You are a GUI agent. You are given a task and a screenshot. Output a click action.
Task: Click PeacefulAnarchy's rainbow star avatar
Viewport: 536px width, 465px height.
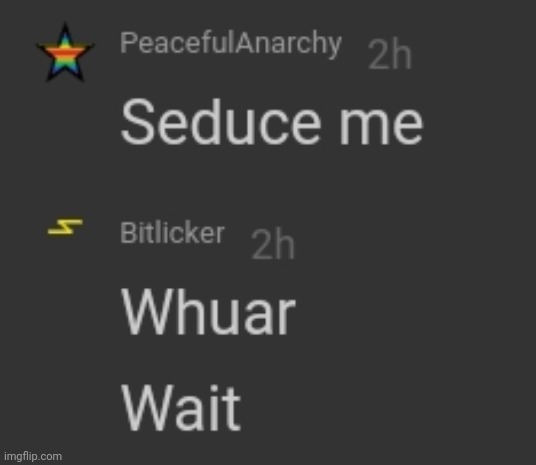coord(65,53)
